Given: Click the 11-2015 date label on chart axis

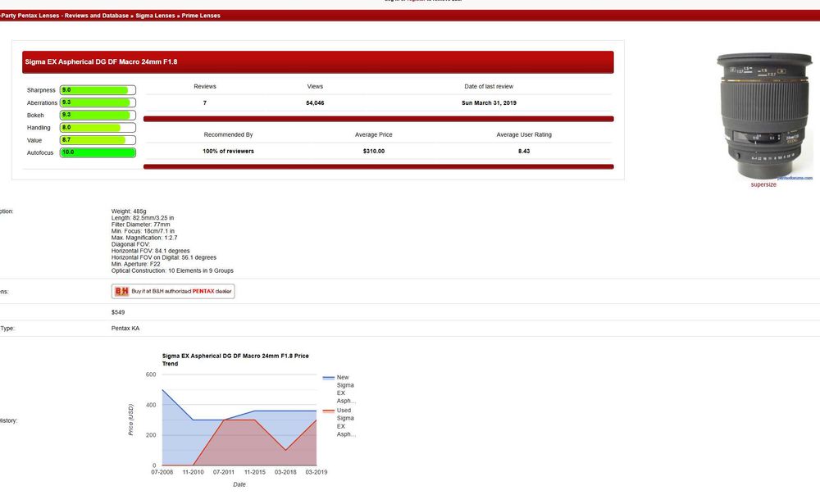Looking at the screenshot, I should click(255, 472).
